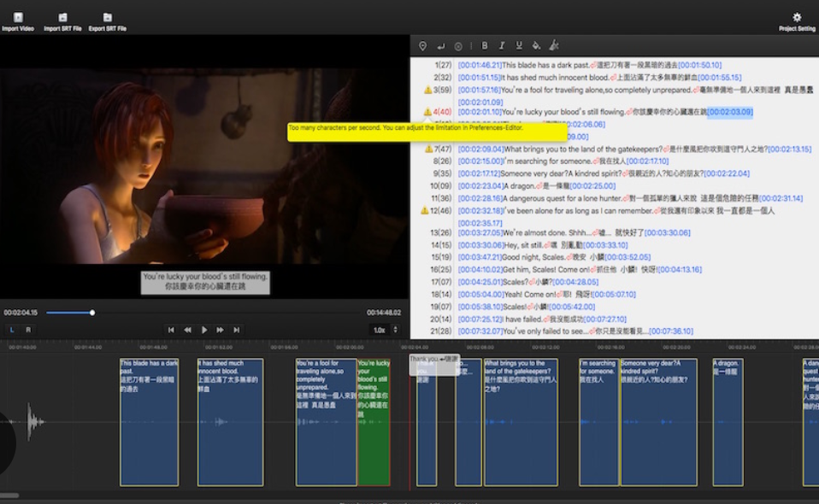Screen dimensions: 819x504
Task: Click end timestamp [00:02:25.00] on line 10
Action: pos(592,185)
